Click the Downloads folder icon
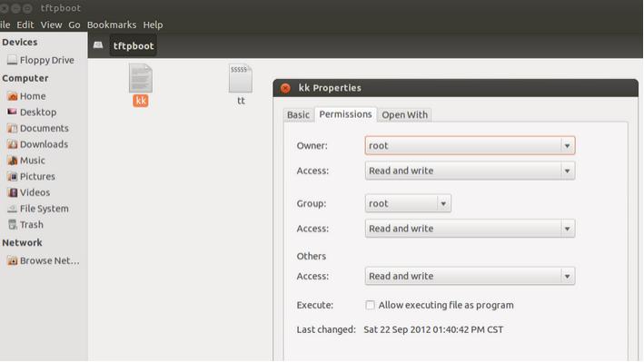The height and width of the screenshot is (362, 644). [x=13, y=144]
